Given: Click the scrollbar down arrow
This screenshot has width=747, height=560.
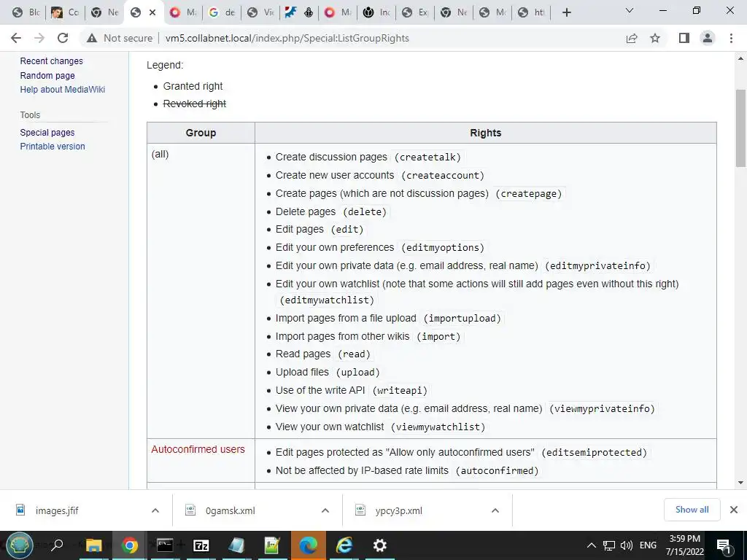Looking at the screenshot, I should pyautogui.click(x=740, y=483).
